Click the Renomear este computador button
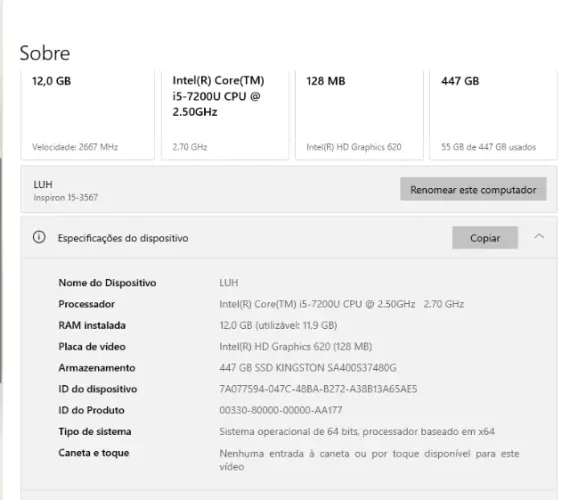The width and height of the screenshot is (570, 500). click(473, 189)
